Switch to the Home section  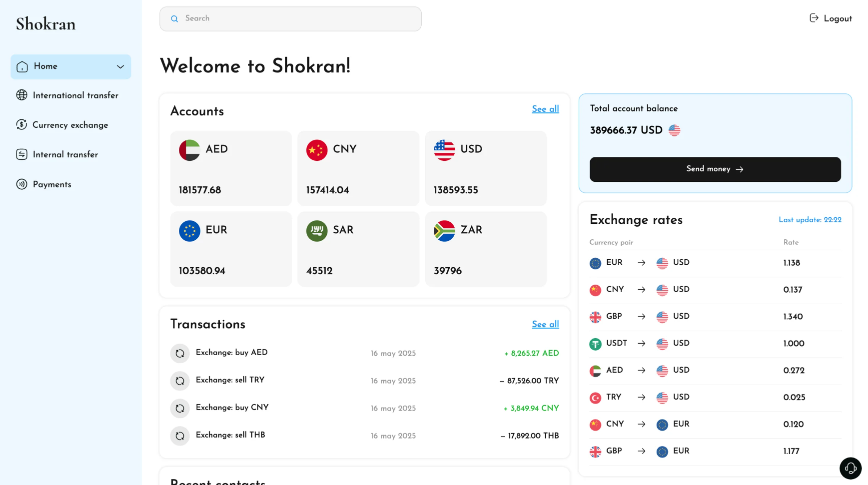point(45,66)
